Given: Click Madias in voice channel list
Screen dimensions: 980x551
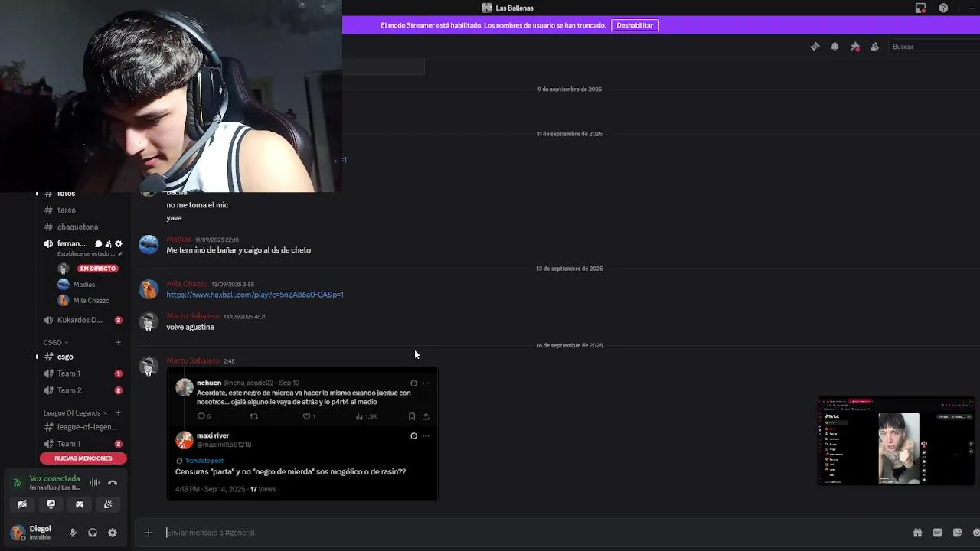Looking at the screenshot, I should [x=84, y=285].
